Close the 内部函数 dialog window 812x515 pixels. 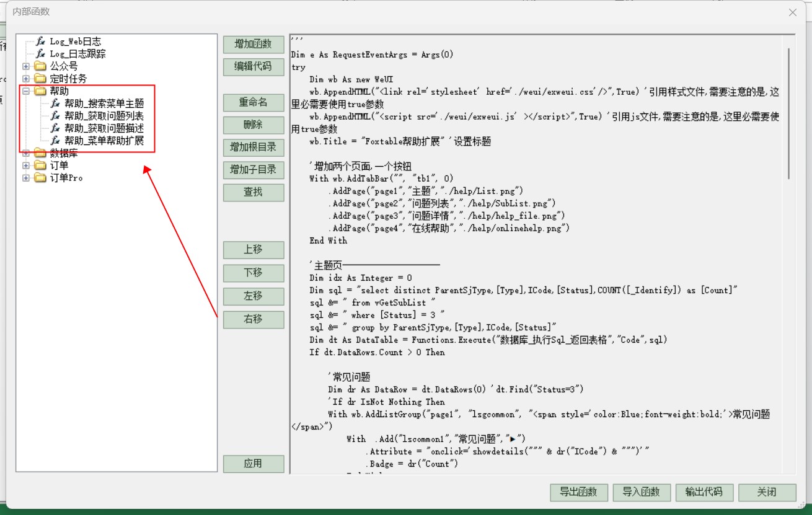click(x=793, y=12)
